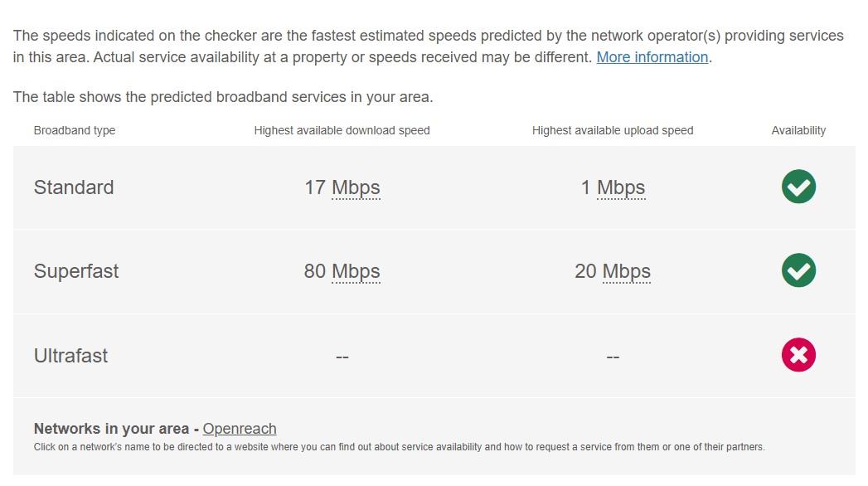Click Mbps abbreviation beside 80 download speed
The image size is (868, 486).
(x=356, y=271)
